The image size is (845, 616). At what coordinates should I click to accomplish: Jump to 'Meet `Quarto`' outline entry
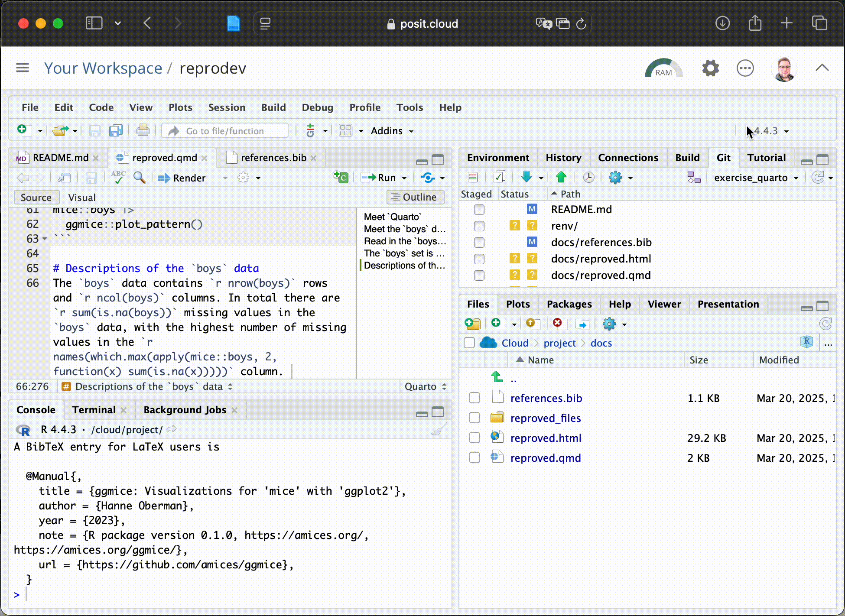[393, 217]
